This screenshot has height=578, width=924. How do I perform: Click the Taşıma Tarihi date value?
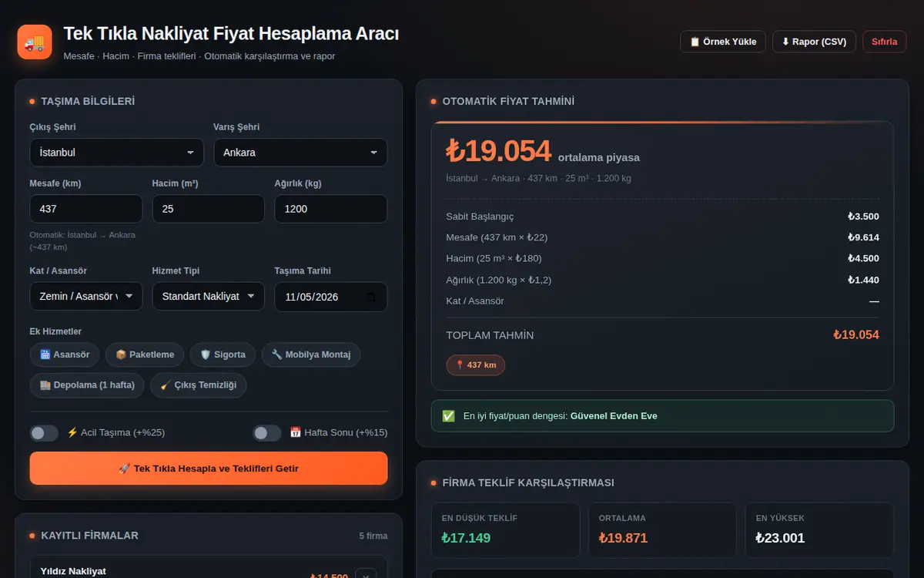(x=312, y=297)
